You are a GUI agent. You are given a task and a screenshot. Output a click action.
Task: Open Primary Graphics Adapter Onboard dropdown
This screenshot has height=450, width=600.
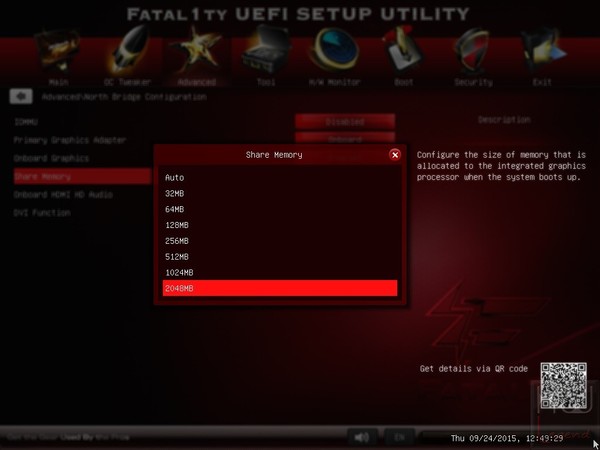click(345, 138)
